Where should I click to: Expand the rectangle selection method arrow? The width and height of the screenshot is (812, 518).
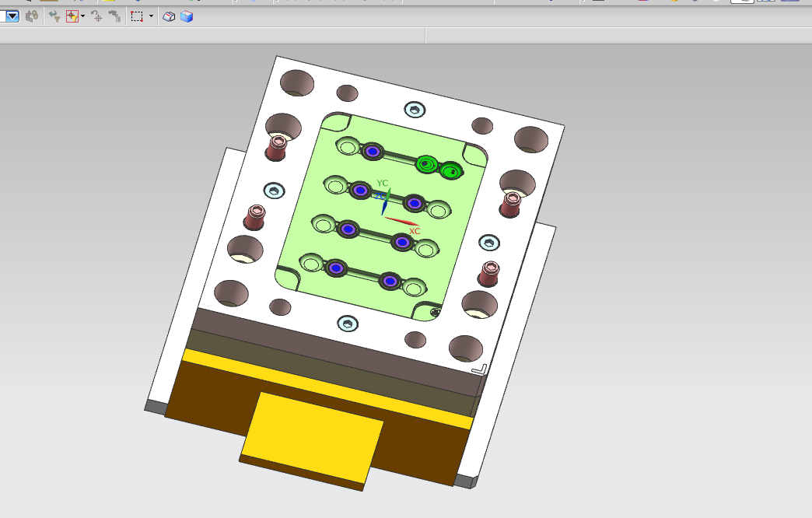[150, 16]
